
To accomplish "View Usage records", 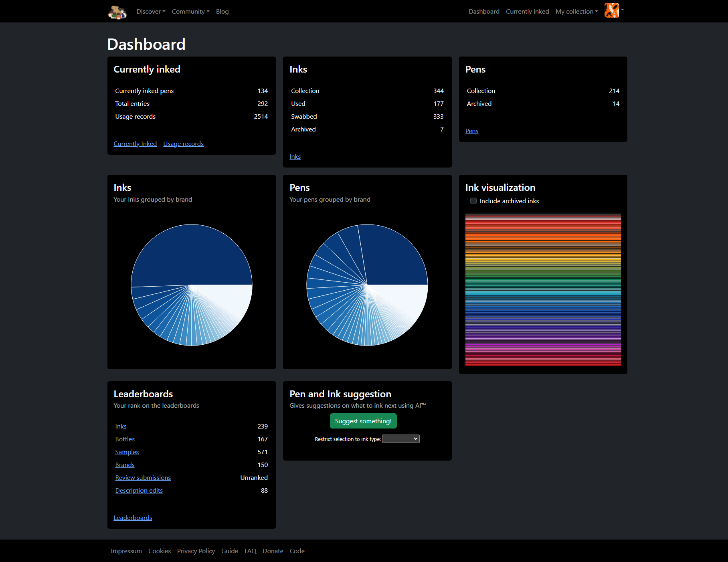I will [183, 144].
